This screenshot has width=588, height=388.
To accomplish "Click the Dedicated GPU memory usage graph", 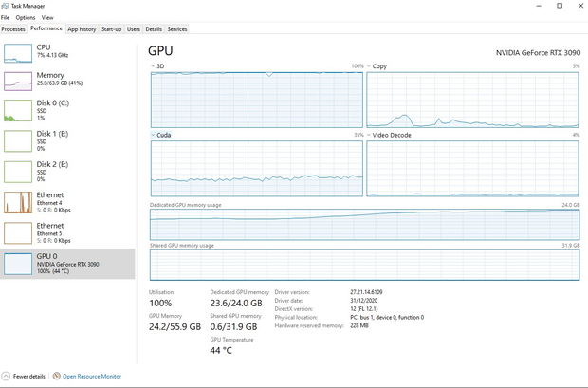I will pyautogui.click(x=364, y=225).
